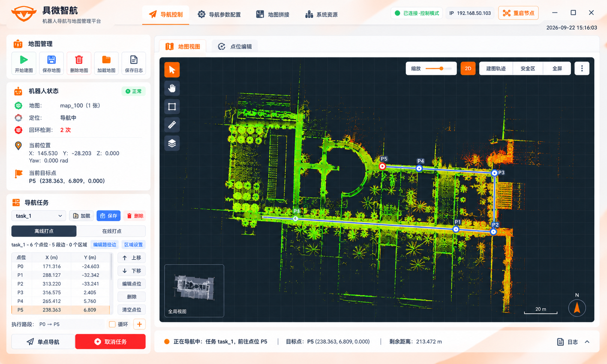Move point down with 下移
Viewport: 607px width, 364px height.
132,271
